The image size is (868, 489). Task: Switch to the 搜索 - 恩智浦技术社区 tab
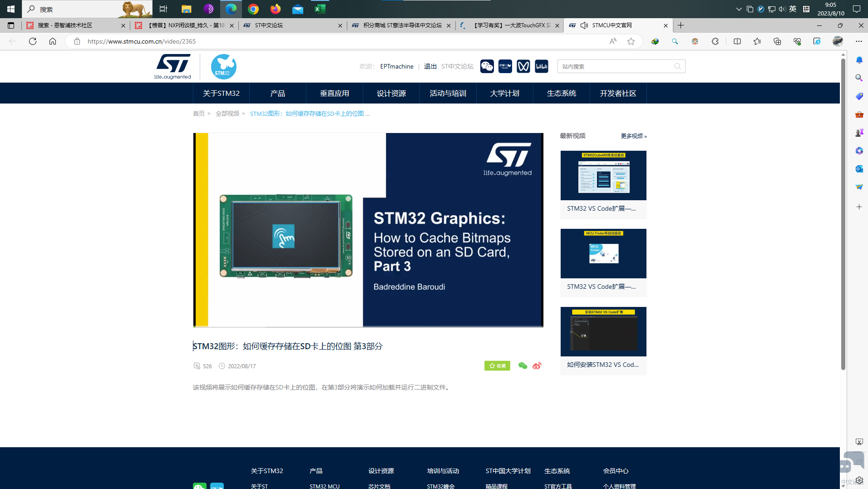tap(75, 25)
